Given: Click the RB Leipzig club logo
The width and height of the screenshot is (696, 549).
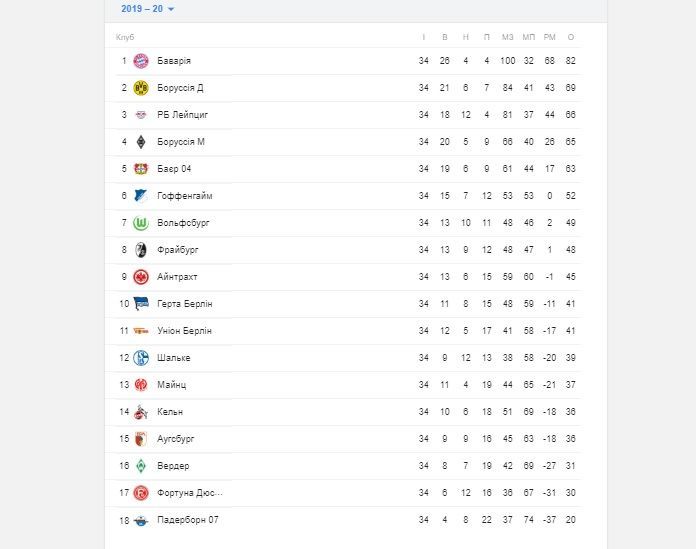Looking at the screenshot, I should click(141, 115).
